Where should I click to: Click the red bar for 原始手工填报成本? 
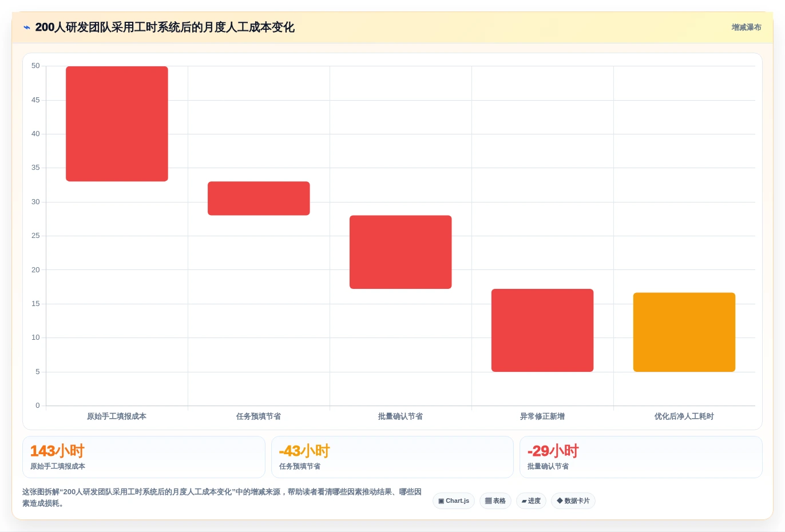tap(117, 124)
